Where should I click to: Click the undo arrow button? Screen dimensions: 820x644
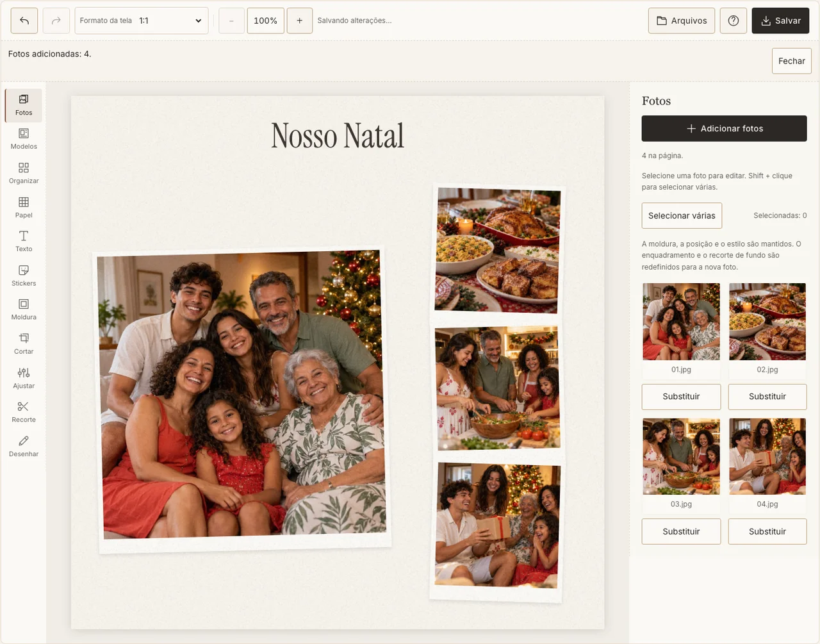point(24,21)
